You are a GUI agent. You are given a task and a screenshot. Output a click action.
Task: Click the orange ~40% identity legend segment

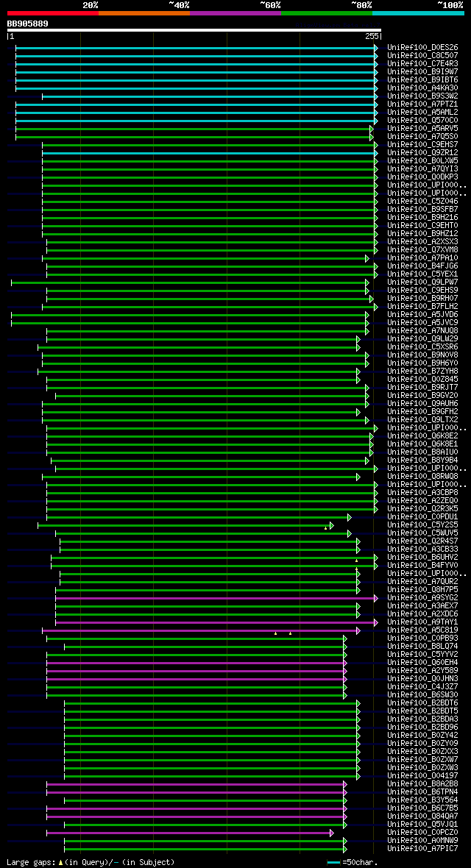point(144,13)
